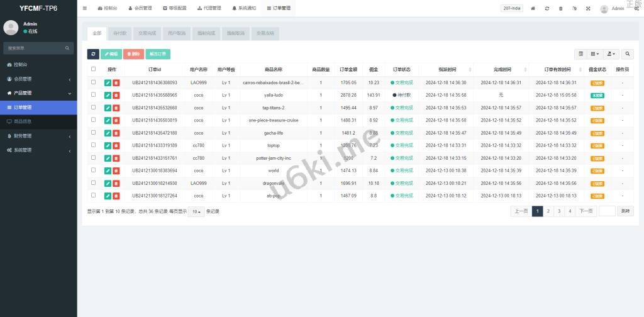Toggle table card view icon

point(580,54)
